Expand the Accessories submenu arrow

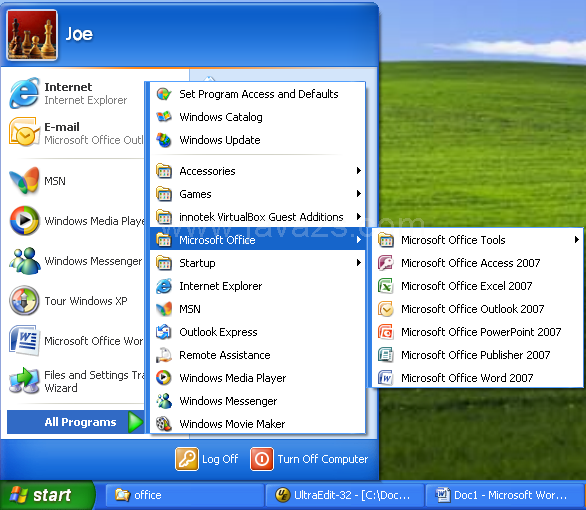coord(359,171)
